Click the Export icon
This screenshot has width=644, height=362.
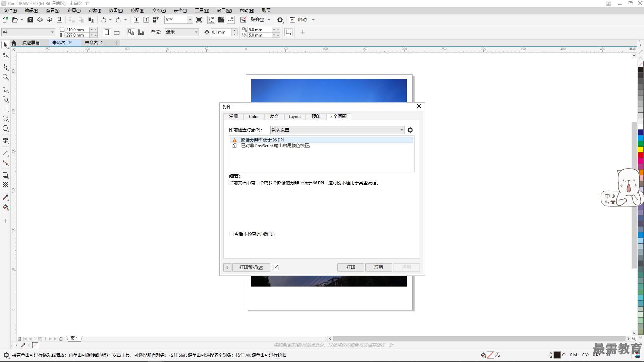(146, 20)
